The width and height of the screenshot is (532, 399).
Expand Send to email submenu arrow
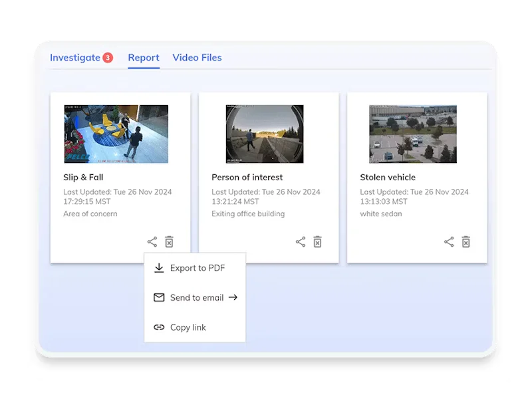coord(233,298)
